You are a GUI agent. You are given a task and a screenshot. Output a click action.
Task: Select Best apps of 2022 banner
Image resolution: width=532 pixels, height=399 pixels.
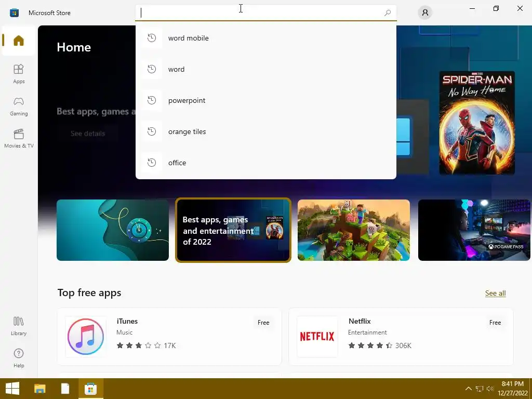pos(233,230)
